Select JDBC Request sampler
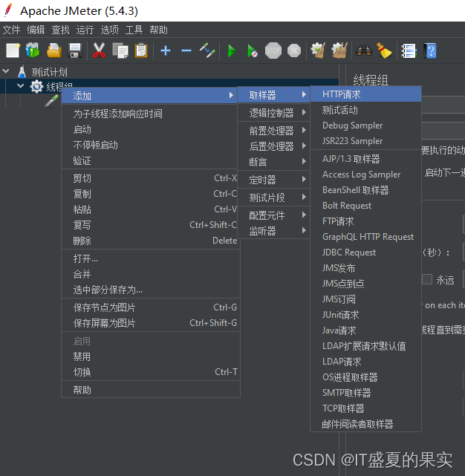The image size is (465, 476). coord(365,252)
